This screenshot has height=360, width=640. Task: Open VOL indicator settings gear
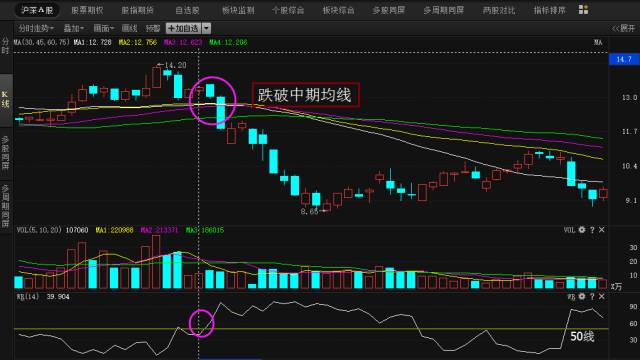click(x=582, y=230)
